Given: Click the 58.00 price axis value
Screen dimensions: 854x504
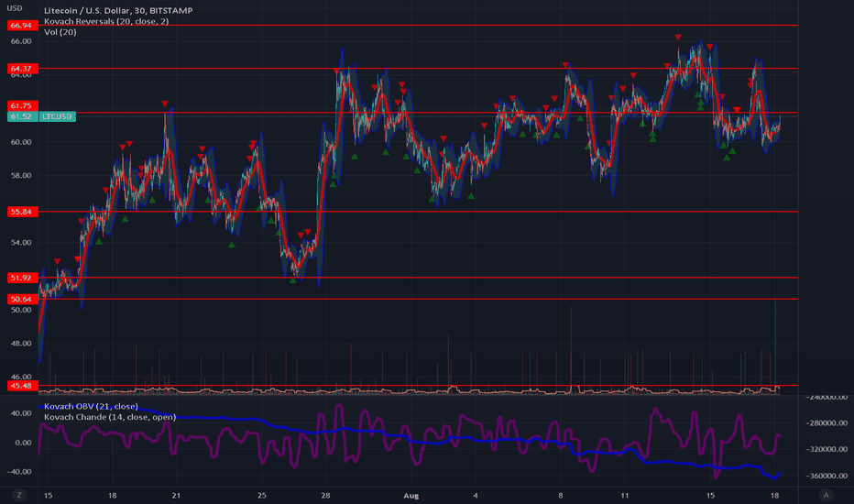Looking at the screenshot, I should (21, 175).
